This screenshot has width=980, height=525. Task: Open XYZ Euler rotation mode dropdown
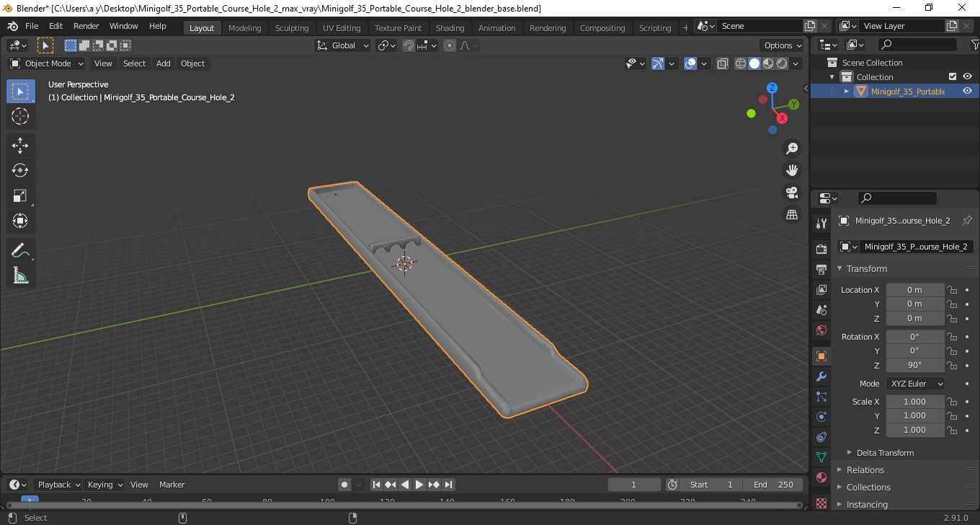point(915,384)
